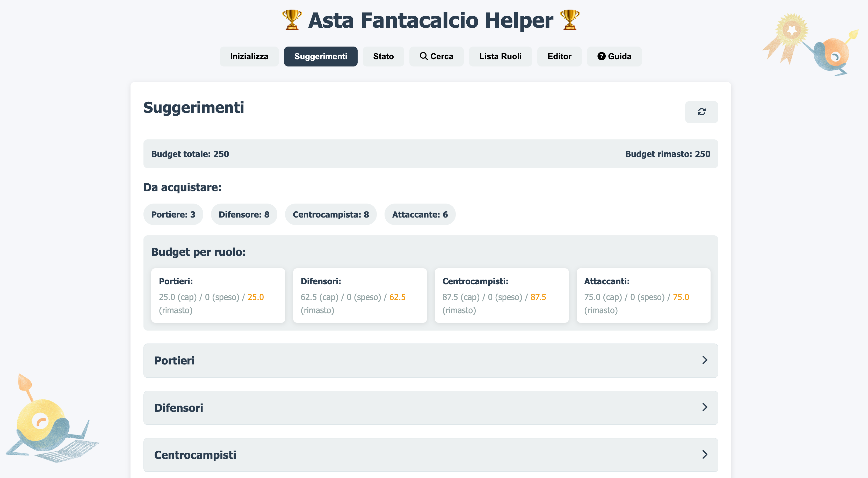Screen dimensions: 868x478
Task: Click the magnifier icon in Cerca
Action: (424, 56)
